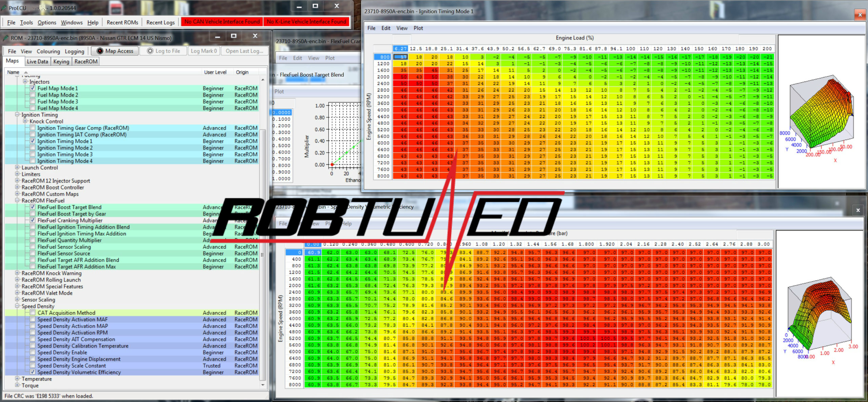868x402 pixels.
Task: Select the 800 RPM first ignition cell
Action: (400, 57)
